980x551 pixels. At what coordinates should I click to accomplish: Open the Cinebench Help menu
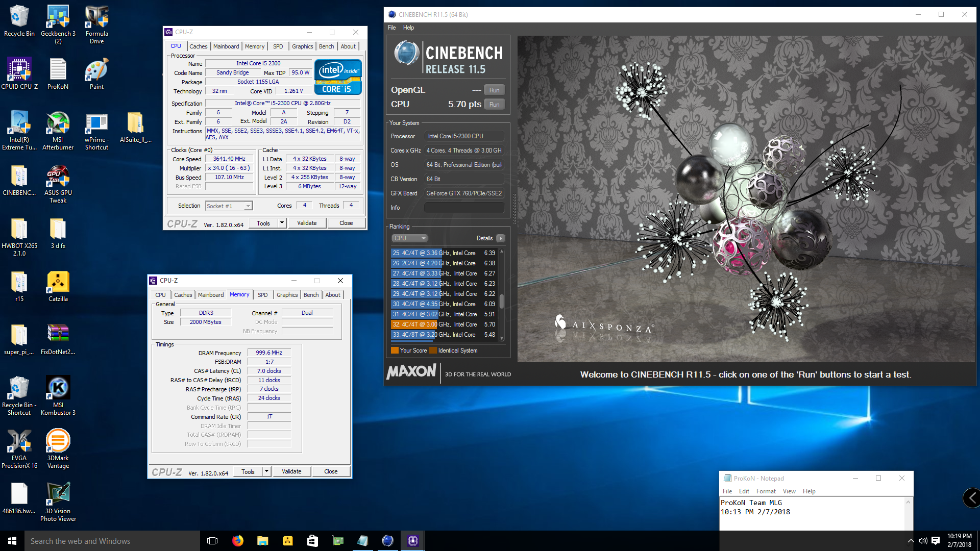click(x=408, y=28)
